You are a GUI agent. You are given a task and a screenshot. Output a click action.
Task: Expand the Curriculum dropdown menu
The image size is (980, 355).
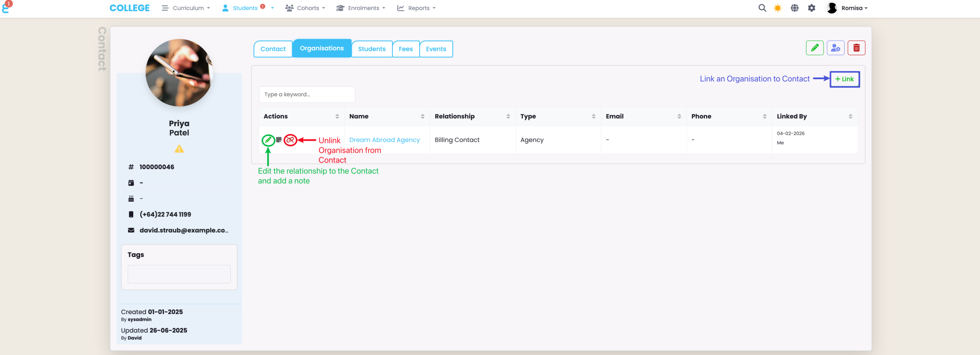coord(186,8)
